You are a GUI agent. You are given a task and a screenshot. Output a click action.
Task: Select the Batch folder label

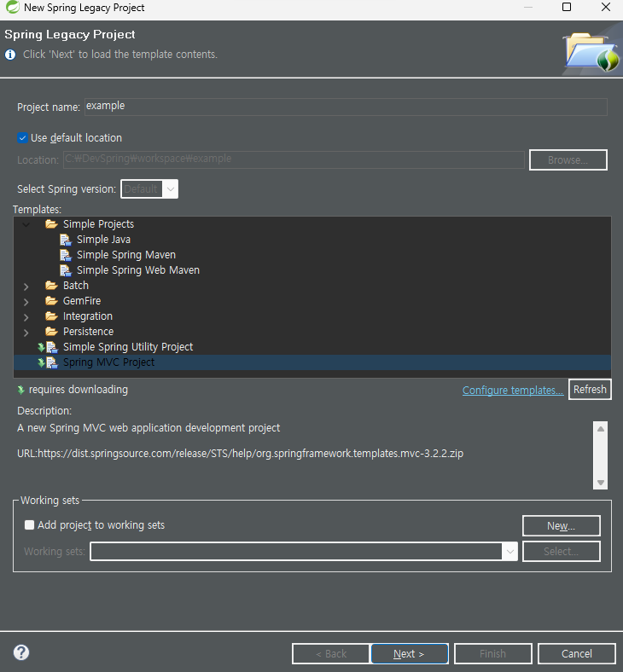pos(76,286)
